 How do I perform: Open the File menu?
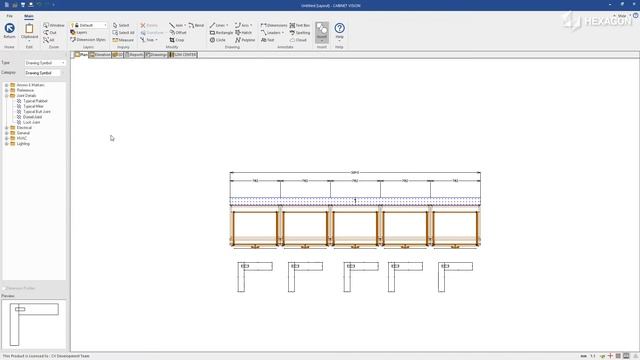coord(9,16)
